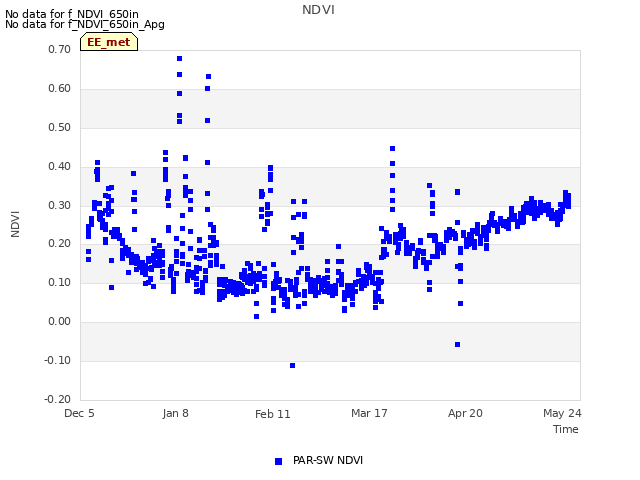Click the lowest outlier data point near -0.11
640x480 pixels.
[293, 365]
